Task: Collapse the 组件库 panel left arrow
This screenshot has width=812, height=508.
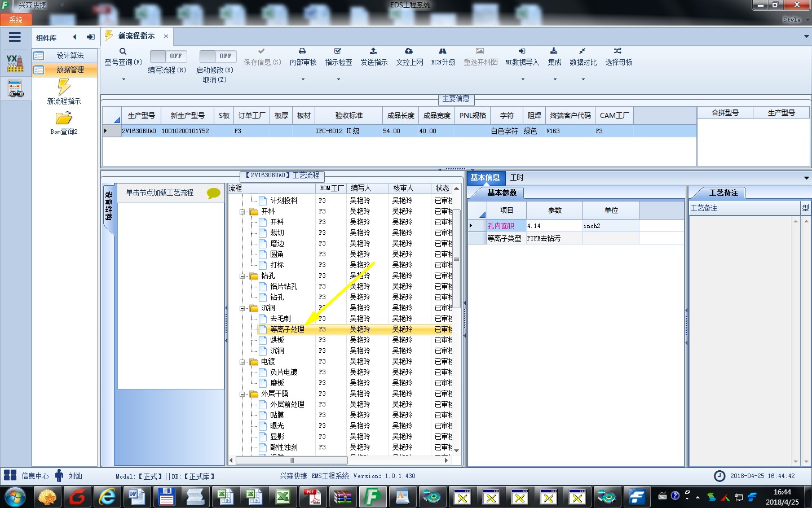Action: click(74, 37)
